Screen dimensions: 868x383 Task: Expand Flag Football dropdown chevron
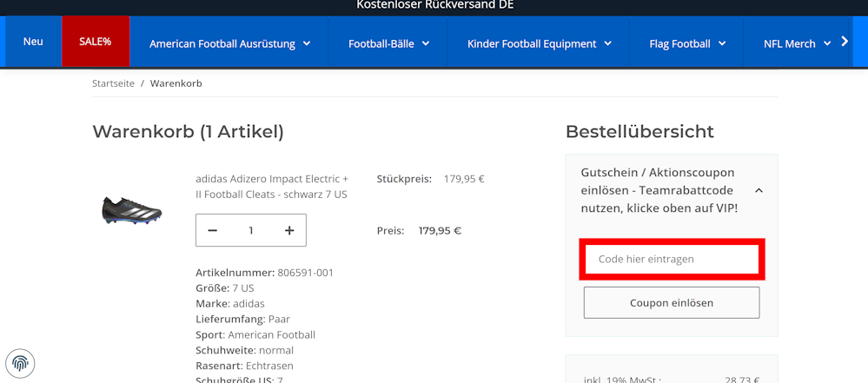pos(722,43)
